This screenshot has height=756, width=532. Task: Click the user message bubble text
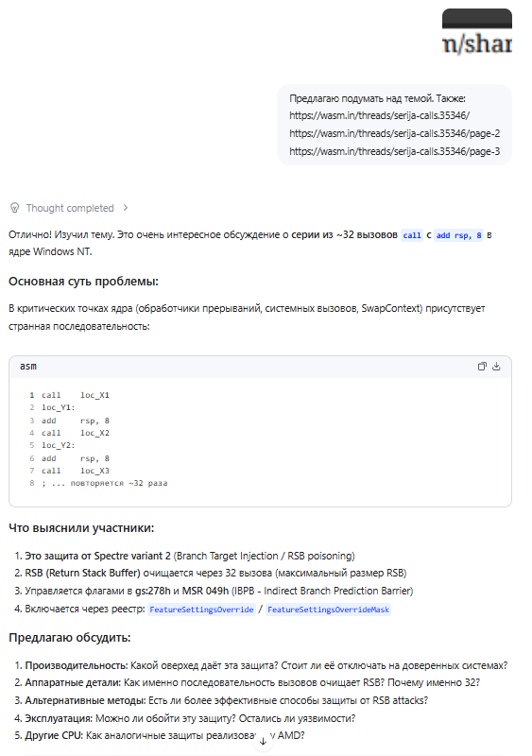pyautogui.click(x=395, y=125)
